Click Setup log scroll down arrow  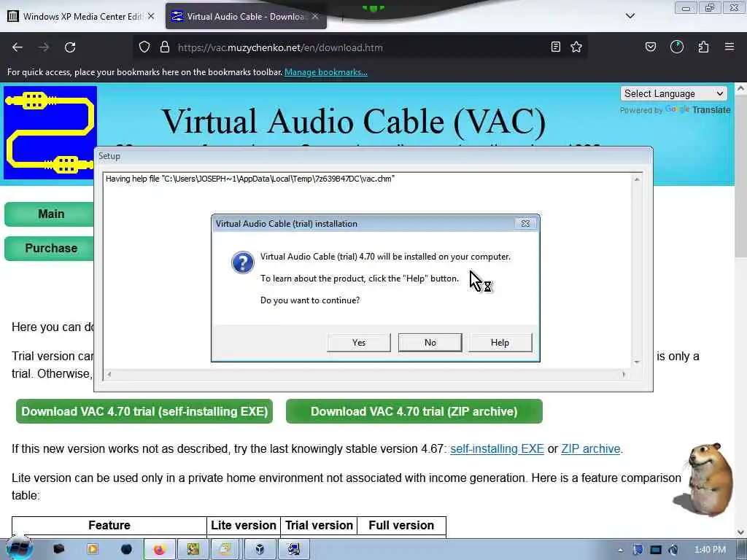click(x=637, y=362)
